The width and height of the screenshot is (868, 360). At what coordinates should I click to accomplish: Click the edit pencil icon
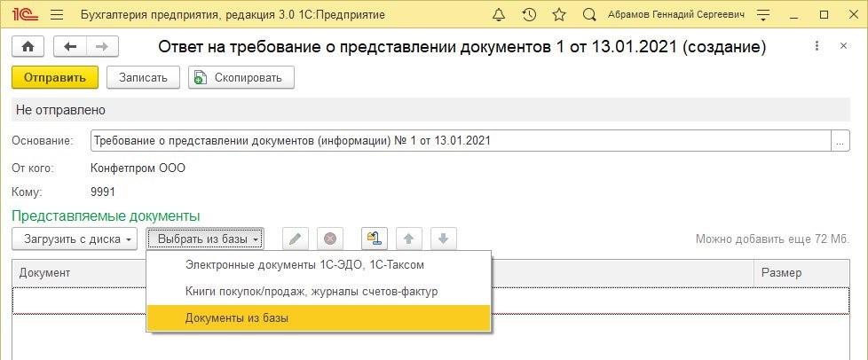[296, 239]
